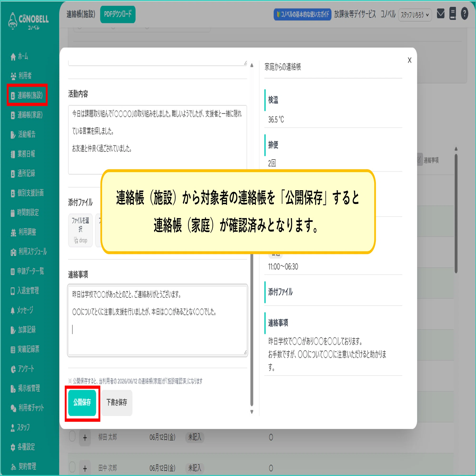Open the スタッフ いちろう user dropdown
The image size is (476, 476).
(x=415, y=15)
